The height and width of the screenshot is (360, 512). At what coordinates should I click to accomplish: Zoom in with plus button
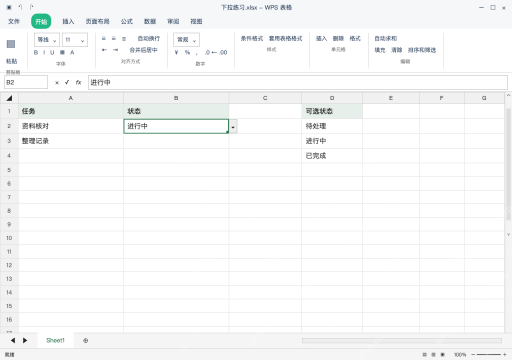[x=505, y=355]
